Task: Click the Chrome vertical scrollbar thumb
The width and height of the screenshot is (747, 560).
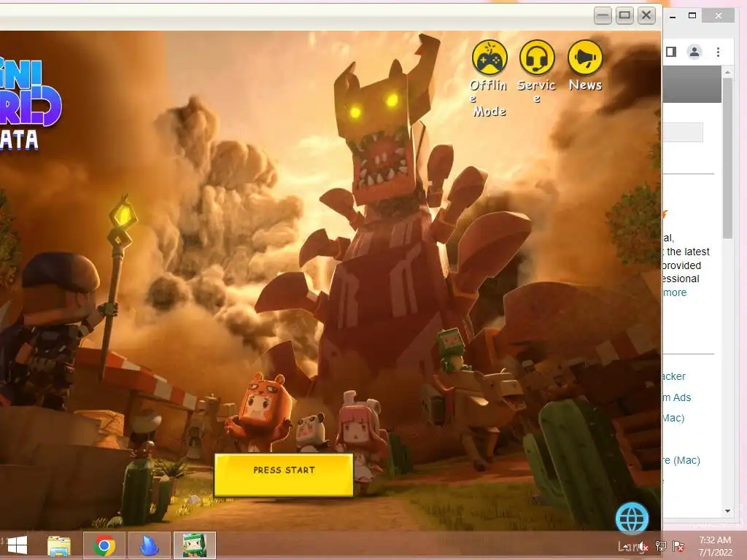Action: coord(727,158)
